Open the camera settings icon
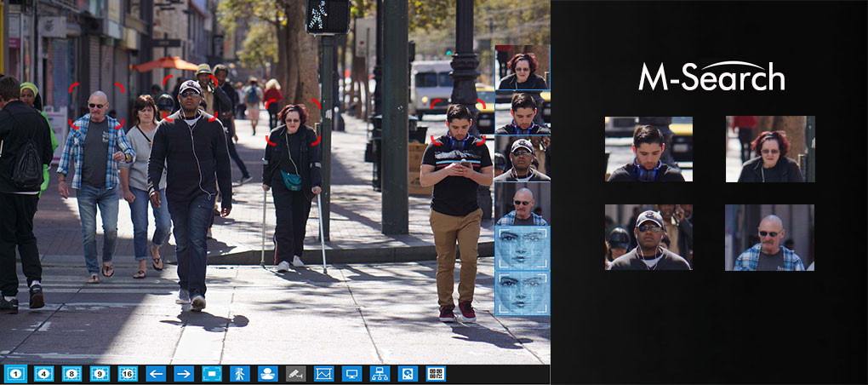 pyautogui.click(x=295, y=373)
